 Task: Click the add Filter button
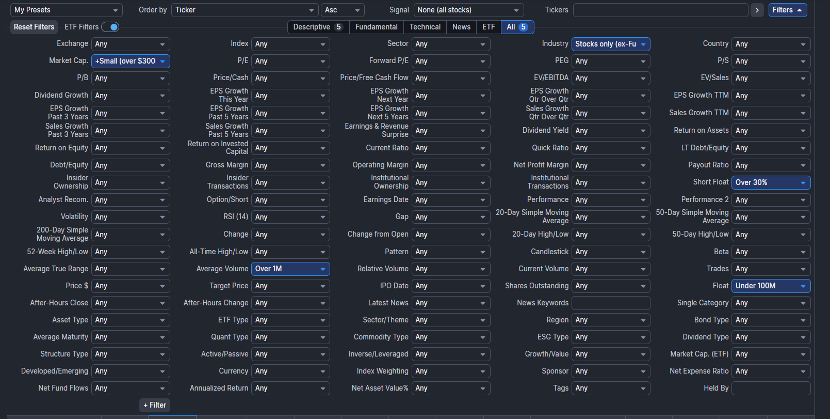(x=155, y=405)
